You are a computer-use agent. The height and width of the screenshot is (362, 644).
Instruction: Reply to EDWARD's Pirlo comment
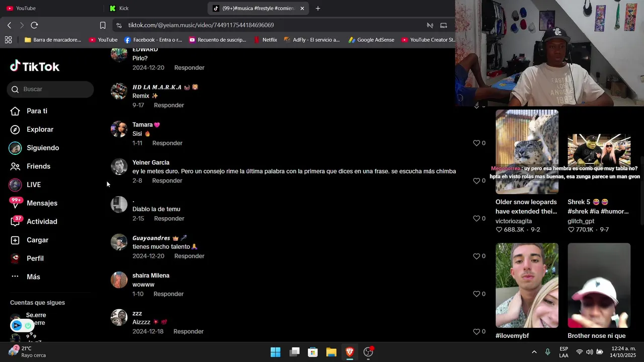(x=189, y=67)
